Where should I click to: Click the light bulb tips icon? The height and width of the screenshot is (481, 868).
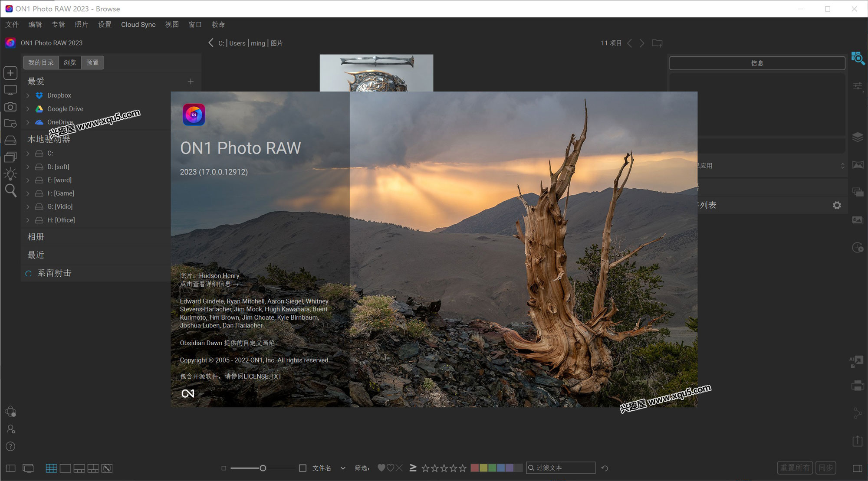point(10,174)
